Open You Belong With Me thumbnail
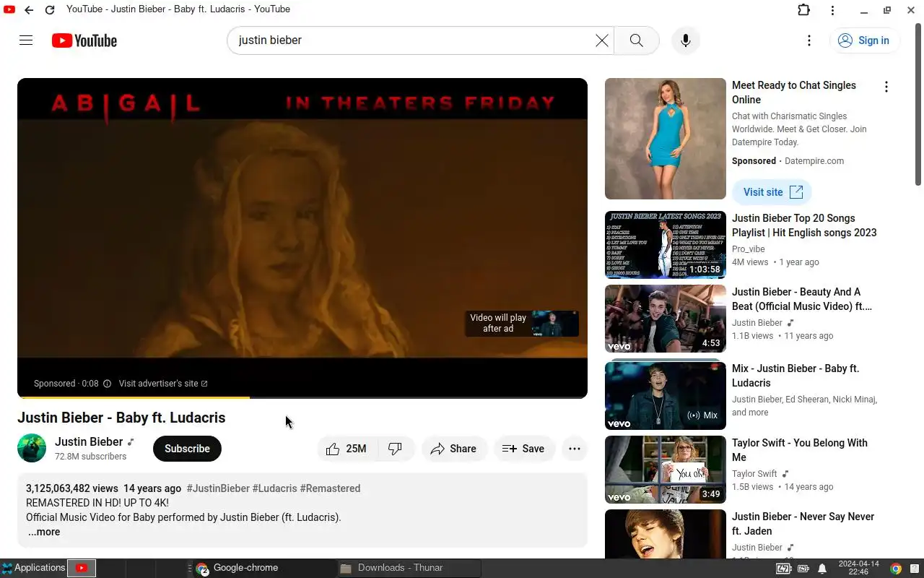The height and width of the screenshot is (578, 924). (666, 470)
